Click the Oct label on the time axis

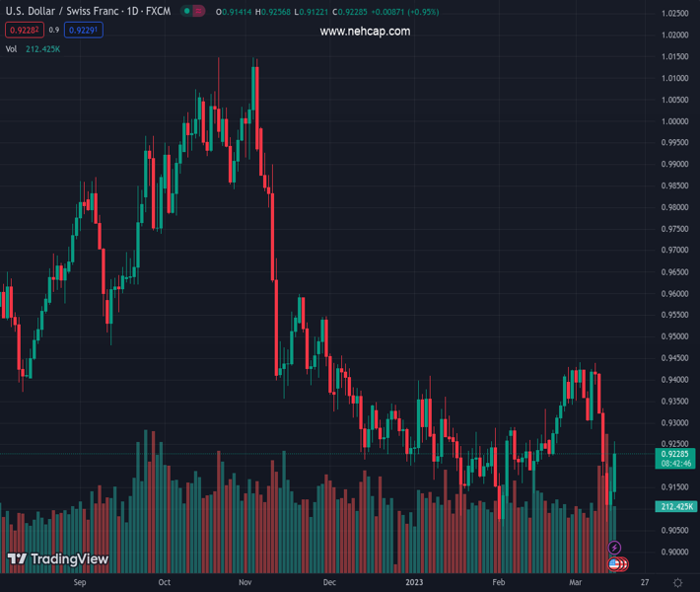[165, 582]
